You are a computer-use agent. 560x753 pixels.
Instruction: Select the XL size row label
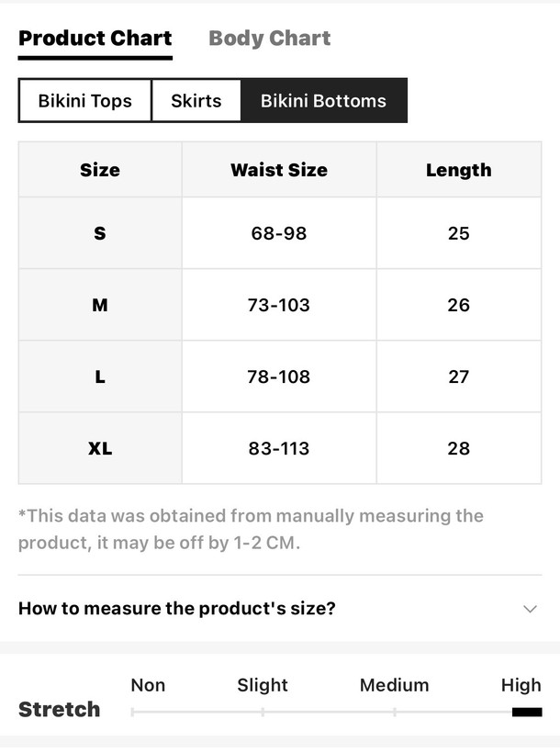tap(100, 448)
